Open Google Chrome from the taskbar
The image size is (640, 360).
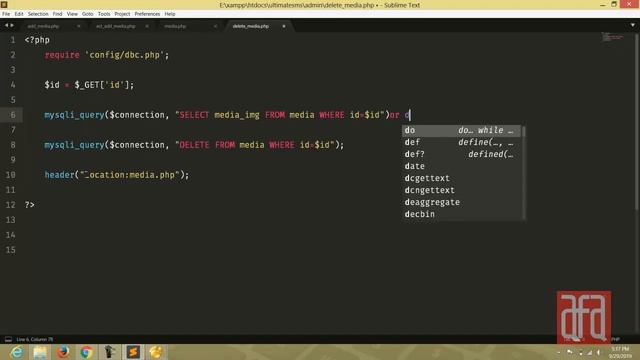click(87, 352)
